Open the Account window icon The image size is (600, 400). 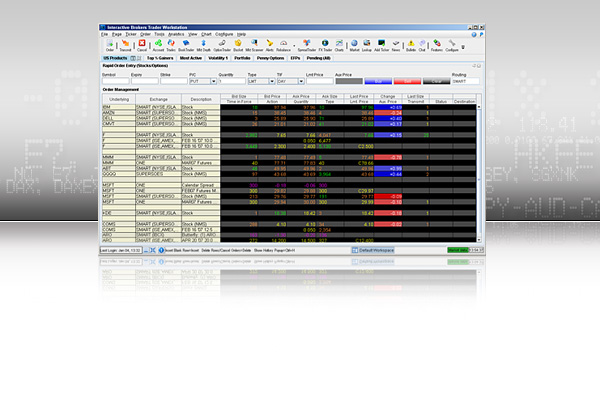[158, 45]
